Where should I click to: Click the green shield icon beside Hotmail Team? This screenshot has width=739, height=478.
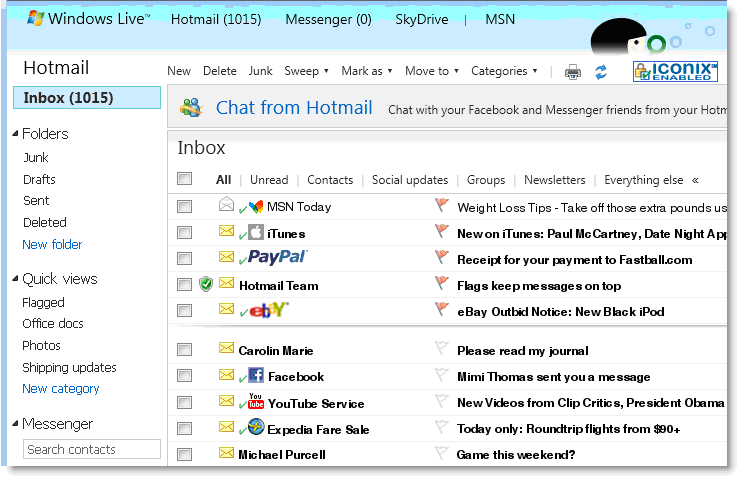click(206, 284)
